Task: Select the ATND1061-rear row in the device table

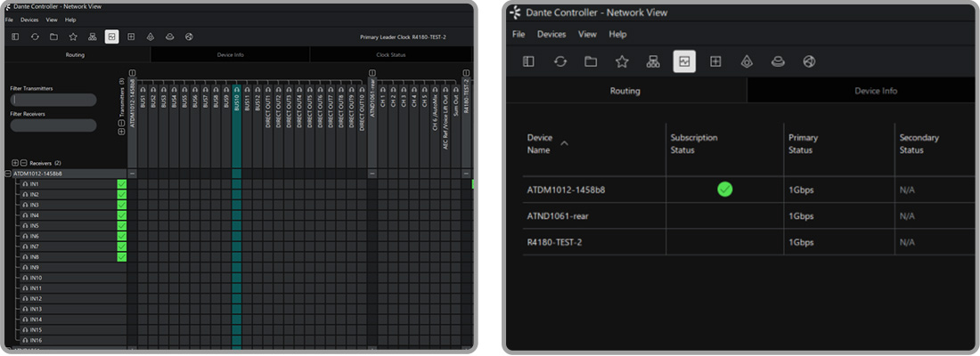Action: [x=747, y=216]
